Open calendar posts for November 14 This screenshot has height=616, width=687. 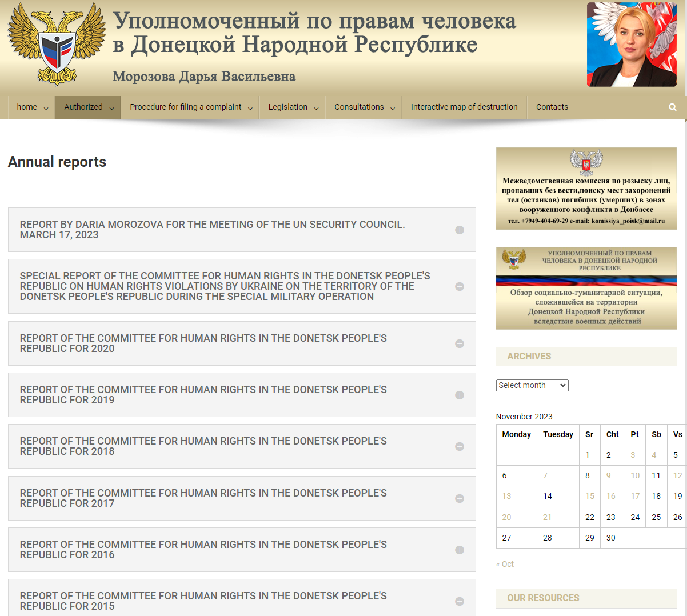tap(547, 496)
